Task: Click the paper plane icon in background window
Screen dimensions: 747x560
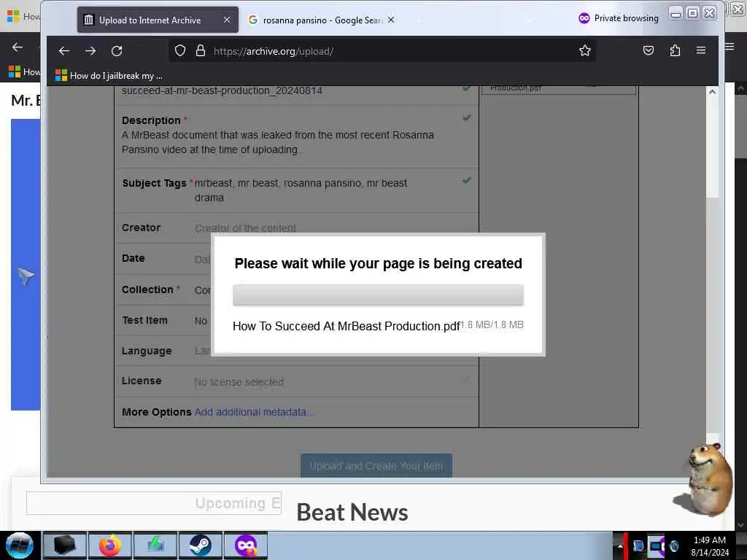Action: tap(26, 276)
